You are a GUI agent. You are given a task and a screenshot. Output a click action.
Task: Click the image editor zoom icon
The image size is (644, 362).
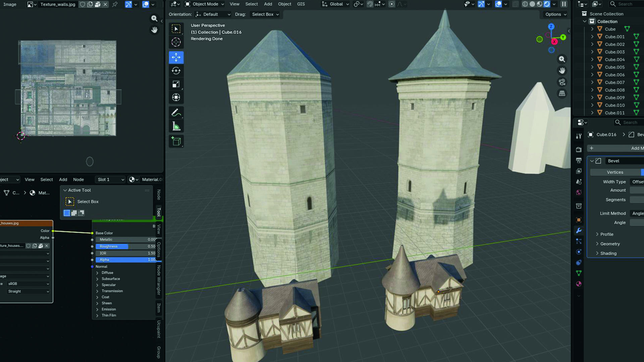click(154, 18)
